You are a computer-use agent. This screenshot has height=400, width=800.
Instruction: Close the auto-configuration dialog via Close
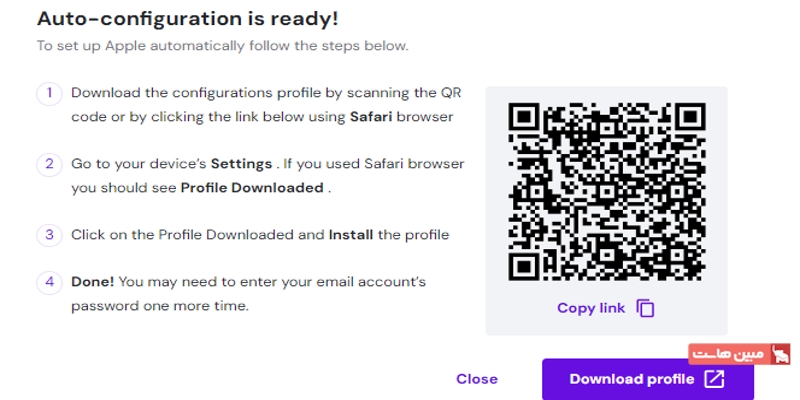pos(476,379)
